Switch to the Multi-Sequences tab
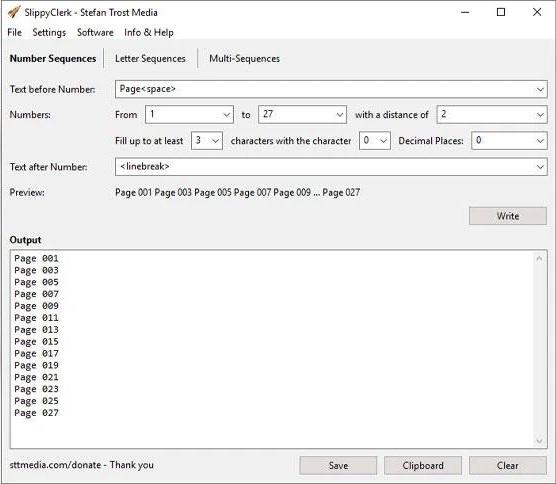Screen dimensions: 556x484 [x=245, y=59]
